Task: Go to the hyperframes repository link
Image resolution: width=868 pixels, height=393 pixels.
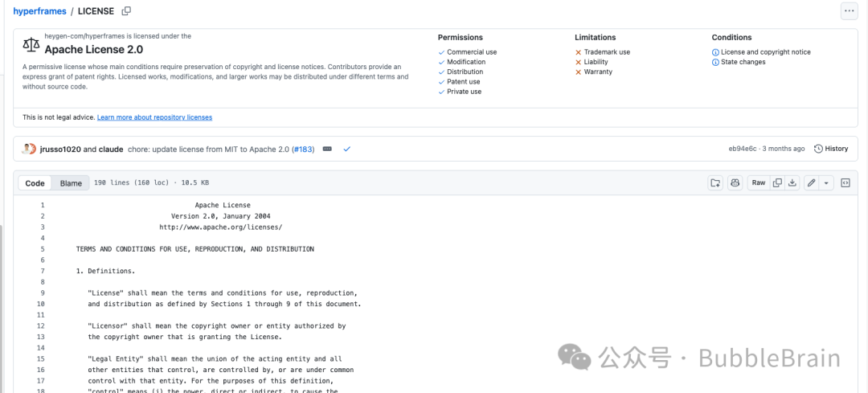Action: click(40, 11)
